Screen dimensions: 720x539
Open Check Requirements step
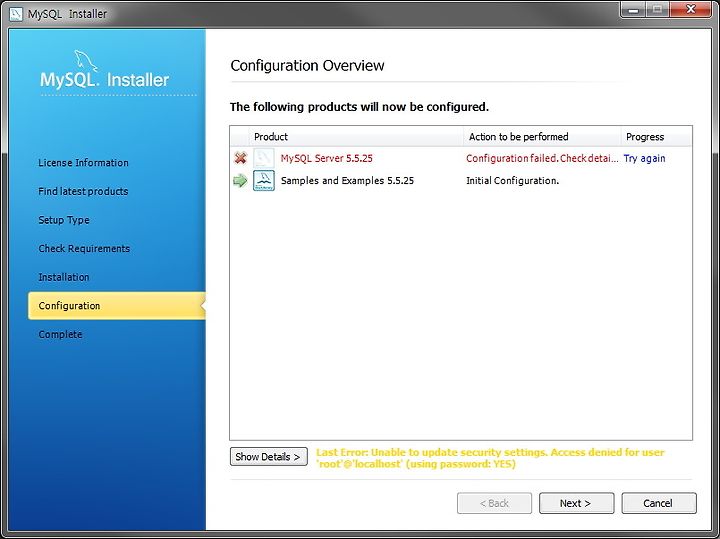[x=84, y=248]
